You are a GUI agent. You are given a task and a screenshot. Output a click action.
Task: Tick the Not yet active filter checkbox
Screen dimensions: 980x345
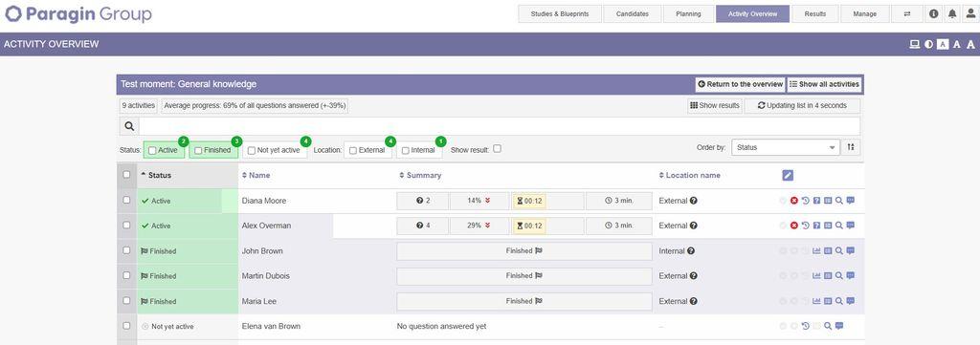(252, 150)
